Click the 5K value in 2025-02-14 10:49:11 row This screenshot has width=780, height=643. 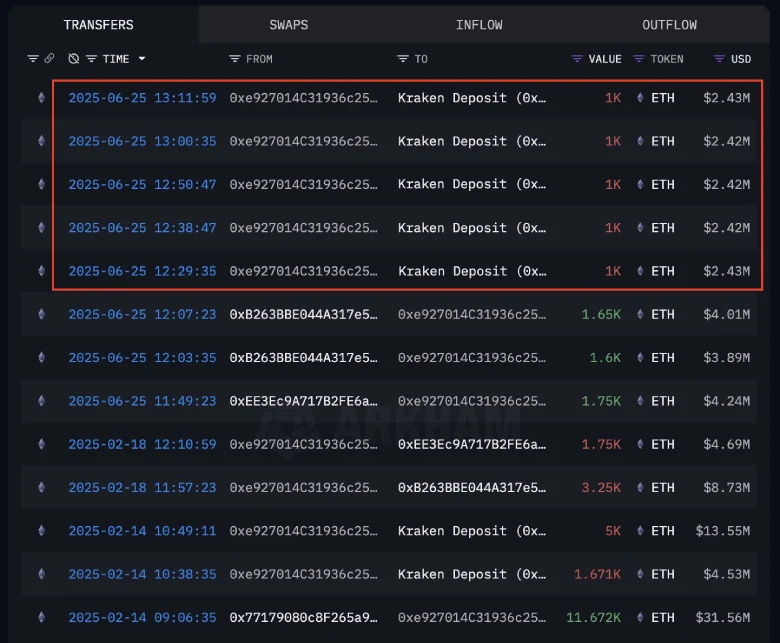coord(612,531)
